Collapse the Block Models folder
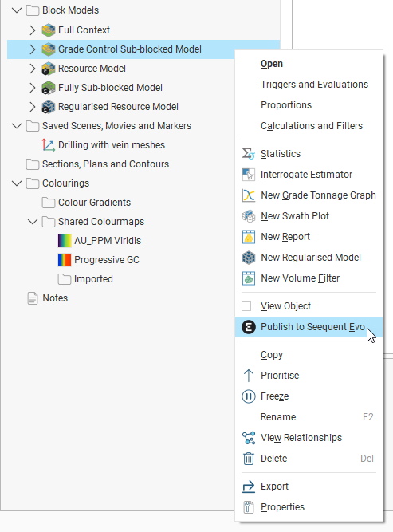This screenshot has width=393, height=532. 16,10
